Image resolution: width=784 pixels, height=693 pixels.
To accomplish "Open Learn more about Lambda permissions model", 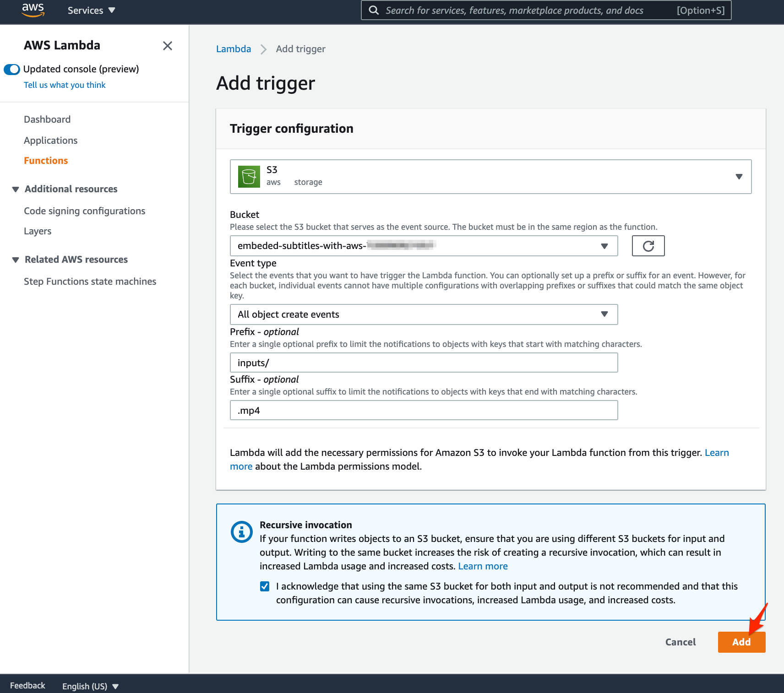I will (717, 453).
